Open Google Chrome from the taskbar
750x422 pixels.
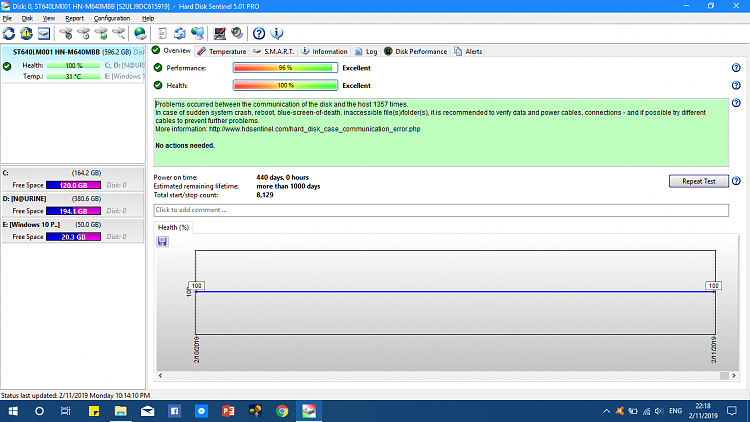click(282, 411)
